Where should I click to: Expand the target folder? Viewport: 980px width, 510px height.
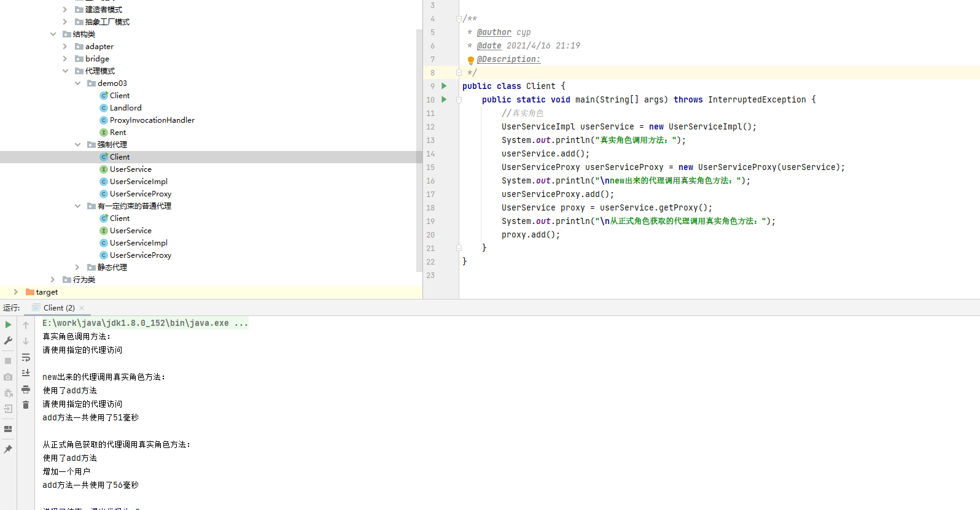tap(16, 292)
